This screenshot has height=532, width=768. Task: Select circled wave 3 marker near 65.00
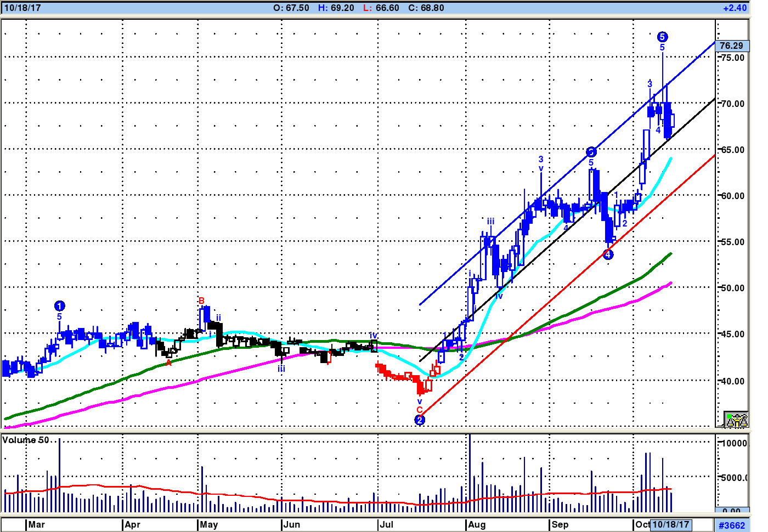coord(591,152)
